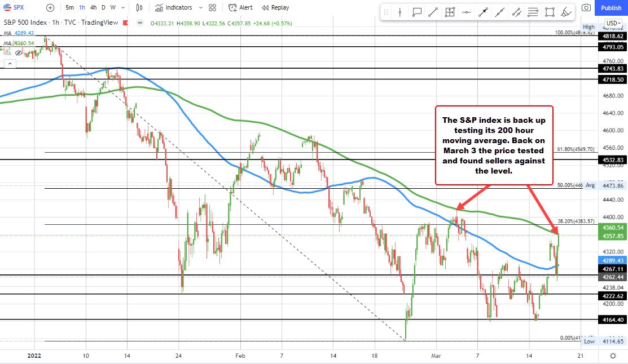Switch to the 4h timeframe
This screenshot has height=364, width=628.
(93, 7)
